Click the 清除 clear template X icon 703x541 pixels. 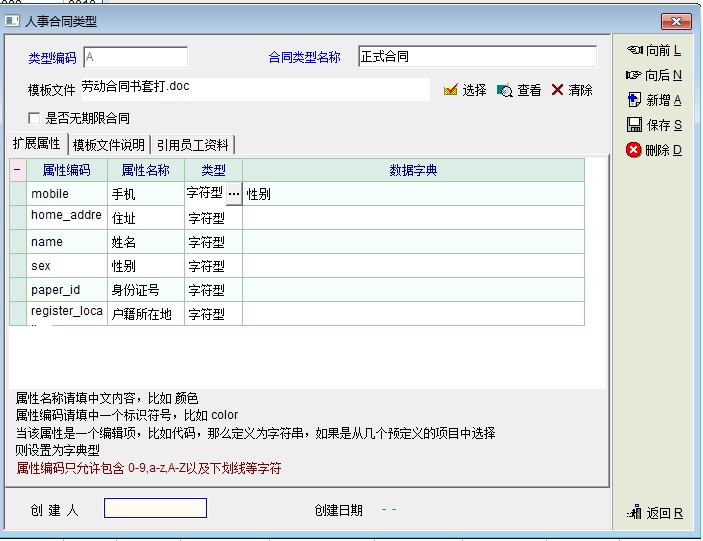[x=557, y=90]
